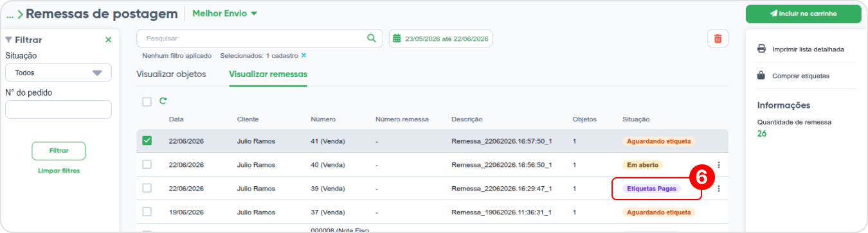868x233 pixels.
Task: Click the Número remessa column header
Action: [x=402, y=119]
